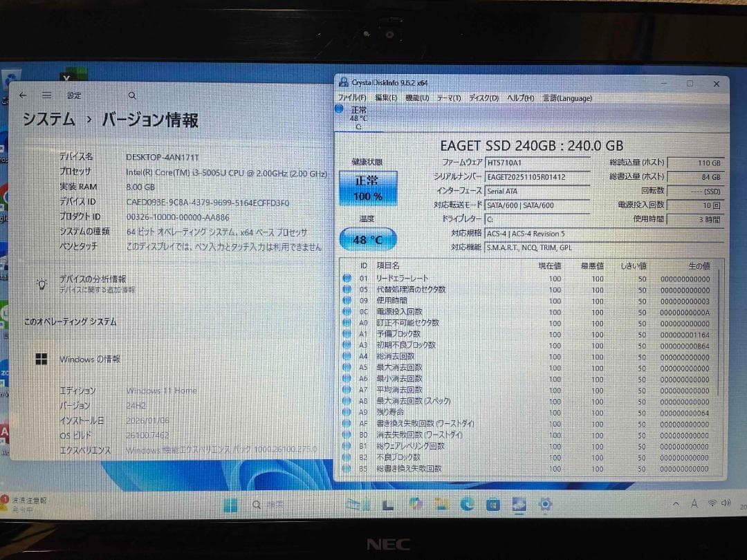Click the 3 時間 power-on hours value
Image resolution: width=747 pixels, height=560 pixels.
point(696,220)
